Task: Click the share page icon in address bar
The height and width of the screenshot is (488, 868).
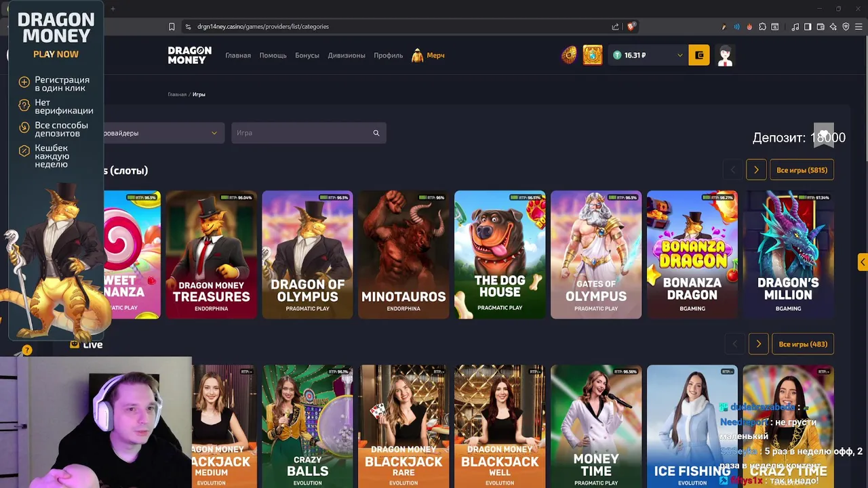Action: coord(615,26)
